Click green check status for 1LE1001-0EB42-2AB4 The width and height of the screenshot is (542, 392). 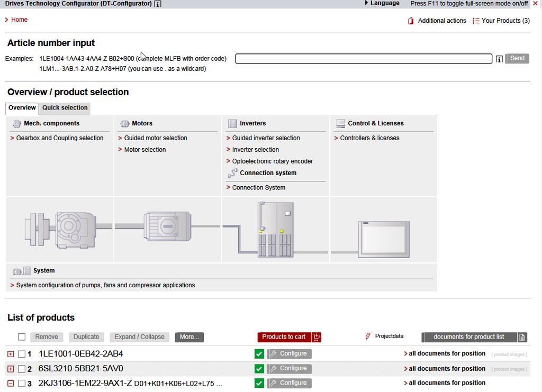259,354
